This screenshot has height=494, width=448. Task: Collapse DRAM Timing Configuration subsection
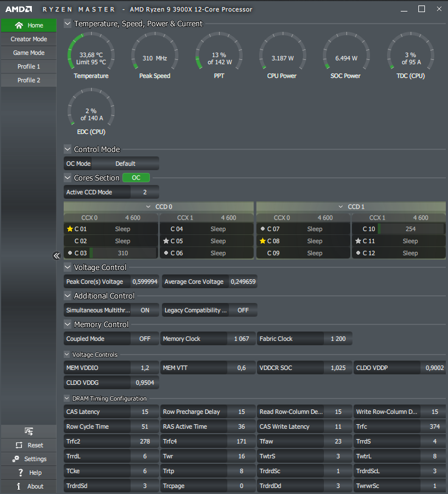click(67, 398)
